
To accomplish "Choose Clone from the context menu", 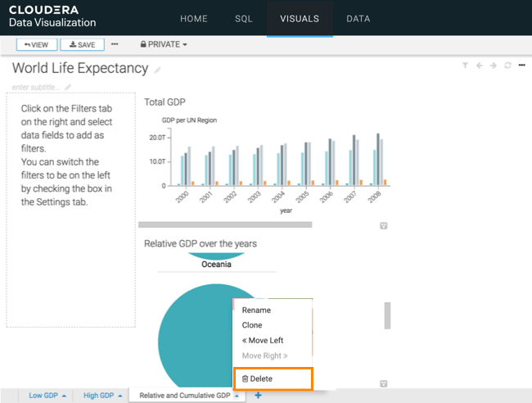I will click(252, 325).
